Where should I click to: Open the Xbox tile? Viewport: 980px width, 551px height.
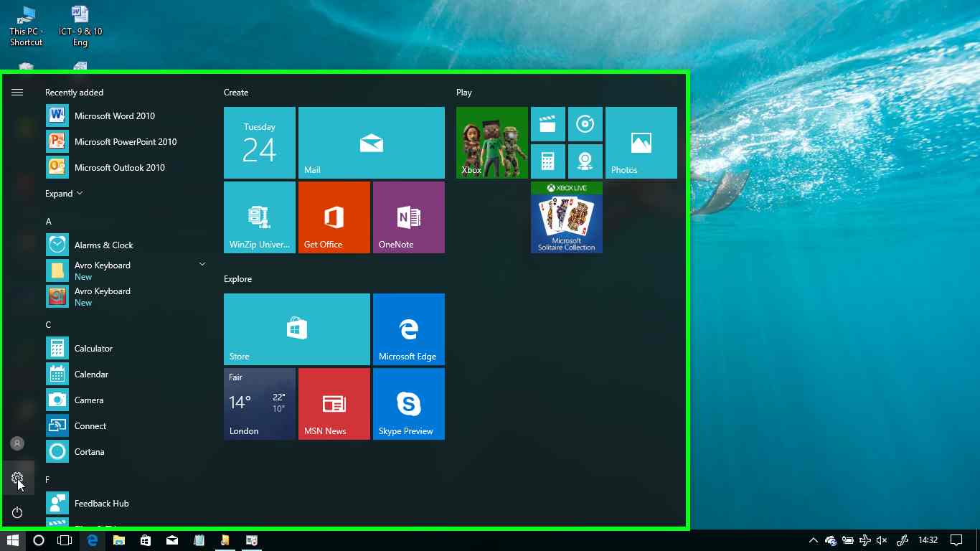(492, 143)
